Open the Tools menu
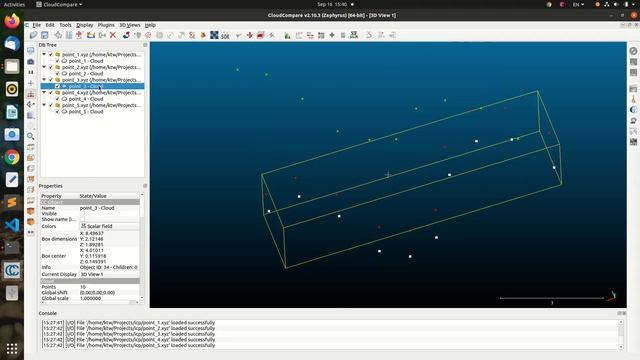Screen dimensions: 640x360 click(x=65, y=25)
